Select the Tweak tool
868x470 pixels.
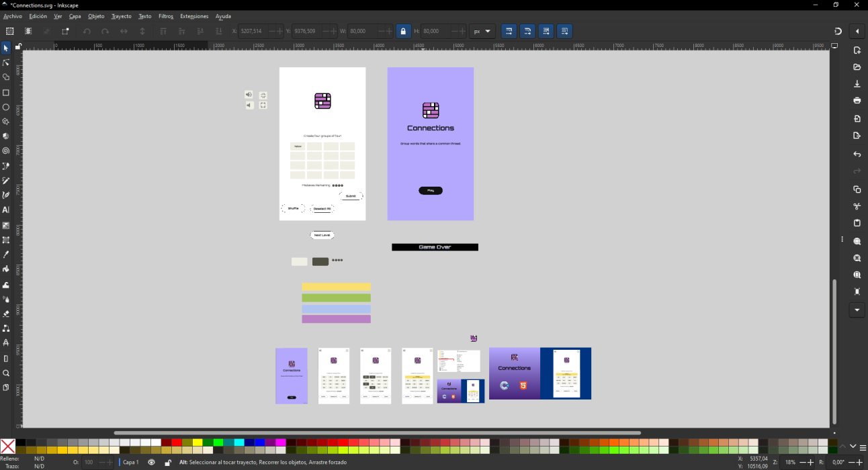(6, 285)
